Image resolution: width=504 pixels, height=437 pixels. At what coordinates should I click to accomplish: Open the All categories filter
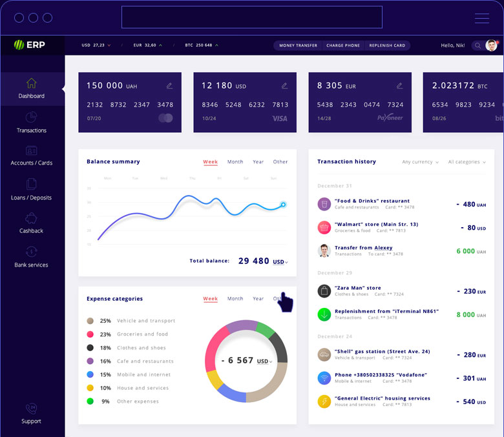pos(467,162)
